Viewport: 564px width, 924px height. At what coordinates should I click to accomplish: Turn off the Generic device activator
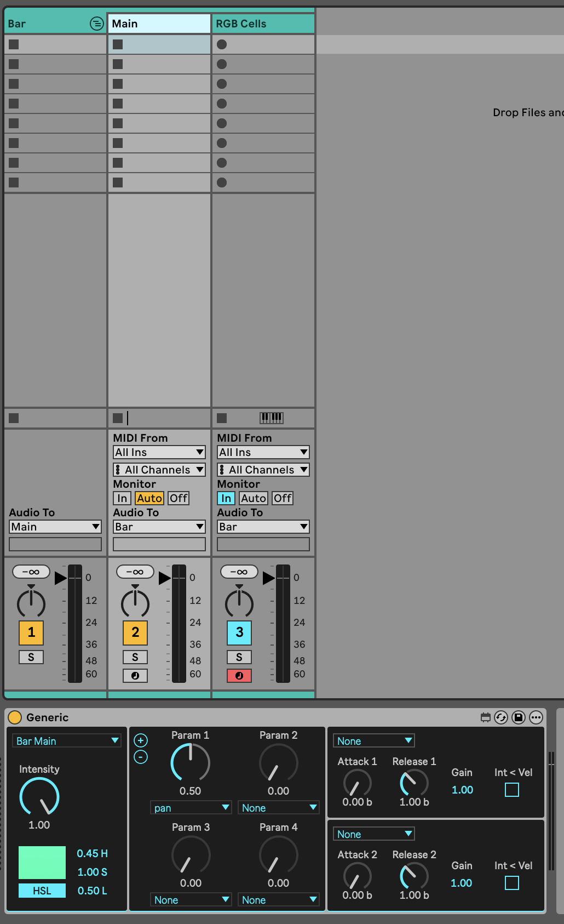click(x=15, y=717)
